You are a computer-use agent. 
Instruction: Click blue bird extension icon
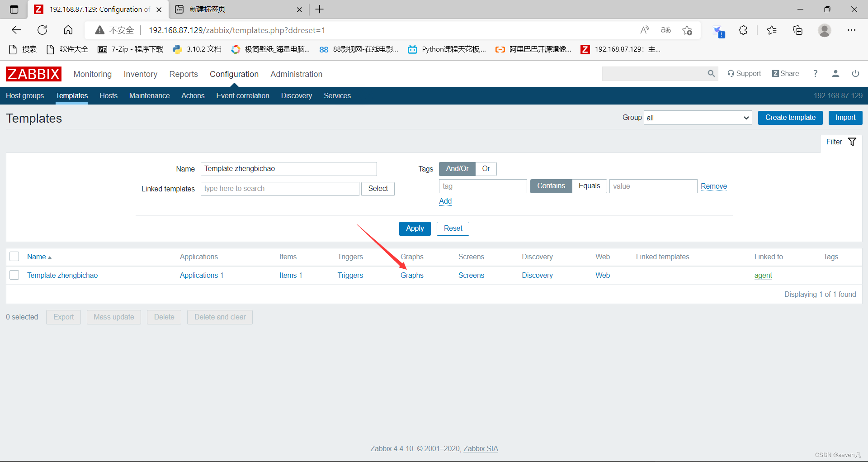tap(718, 31)
